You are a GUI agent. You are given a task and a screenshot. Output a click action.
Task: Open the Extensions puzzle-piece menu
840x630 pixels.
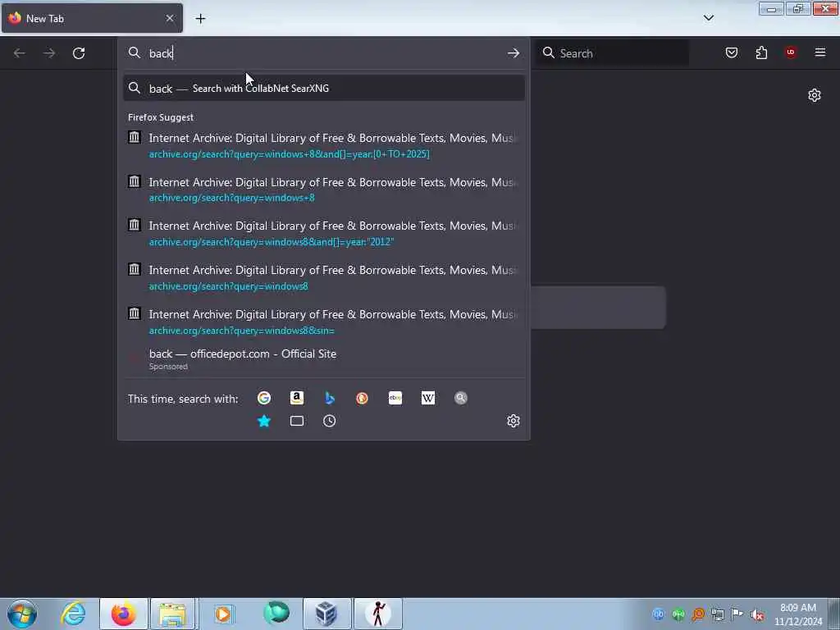click(761, 52)
